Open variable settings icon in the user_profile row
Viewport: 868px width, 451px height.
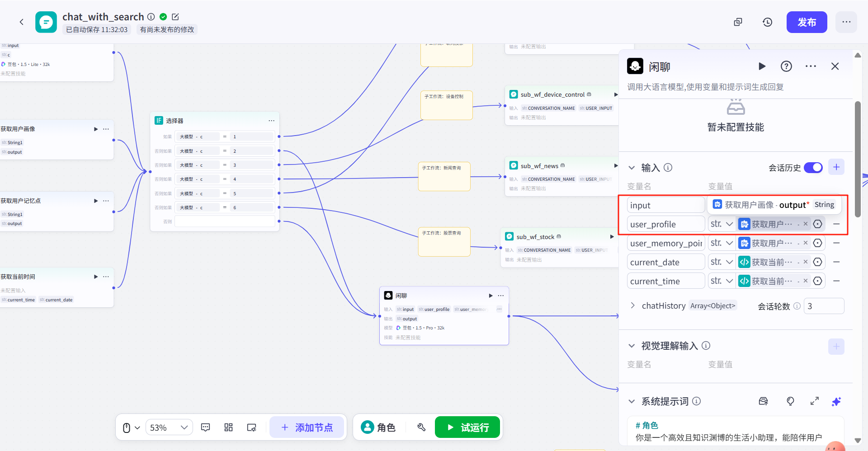(x=817, y=224)
